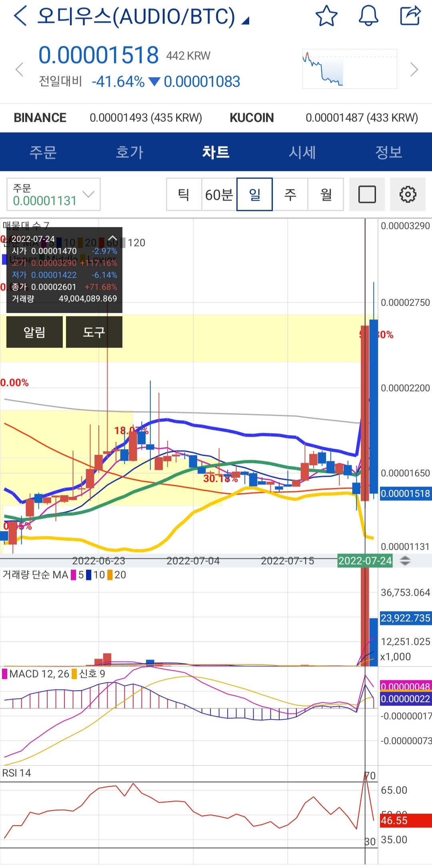Tap the 신호 9 orange swatch
The image size is (432, 868).
(x=74, y=674)
